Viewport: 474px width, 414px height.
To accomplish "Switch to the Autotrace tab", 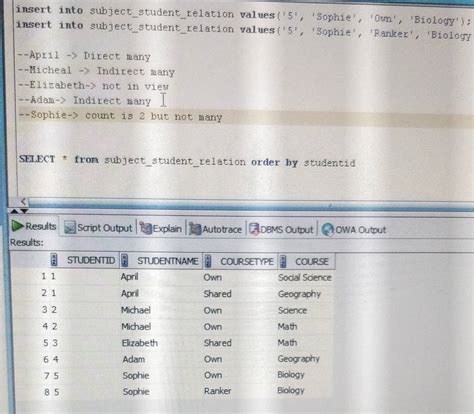I will [x=215, y=229].
